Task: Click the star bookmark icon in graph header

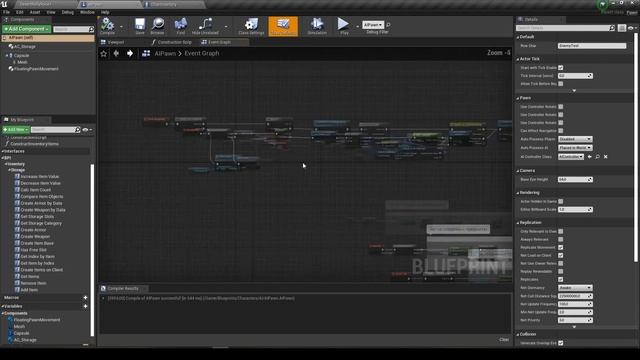Action: click(x=104, y=53)
